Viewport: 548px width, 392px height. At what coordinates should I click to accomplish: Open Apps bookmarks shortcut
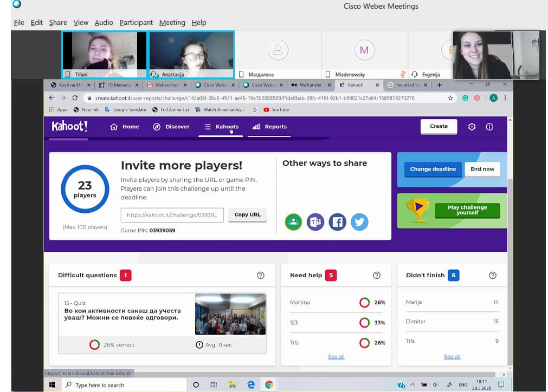(x=58, y=109)
